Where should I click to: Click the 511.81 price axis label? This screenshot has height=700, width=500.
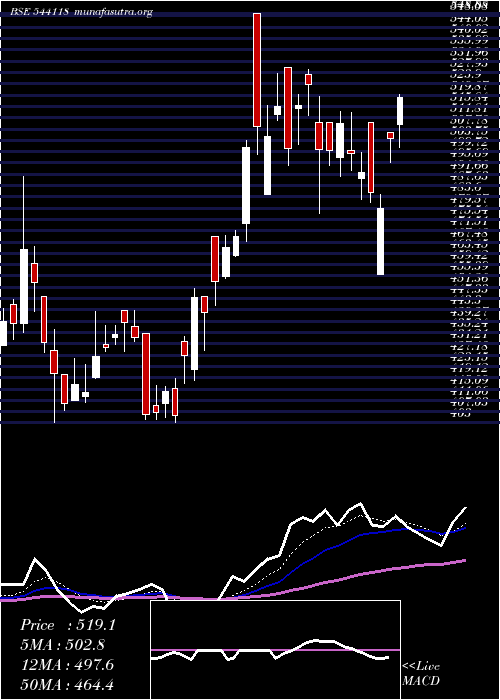tap(468, 109)
